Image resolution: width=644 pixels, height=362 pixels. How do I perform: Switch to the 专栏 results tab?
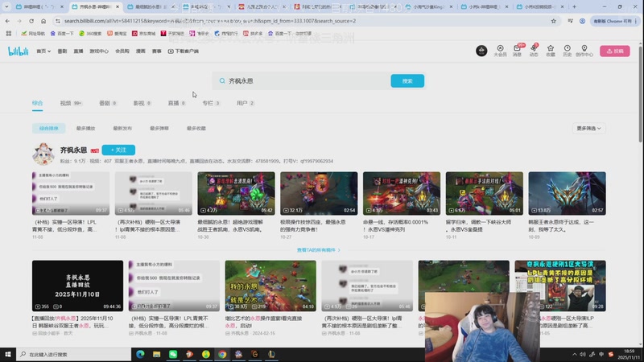coord(211,103)
